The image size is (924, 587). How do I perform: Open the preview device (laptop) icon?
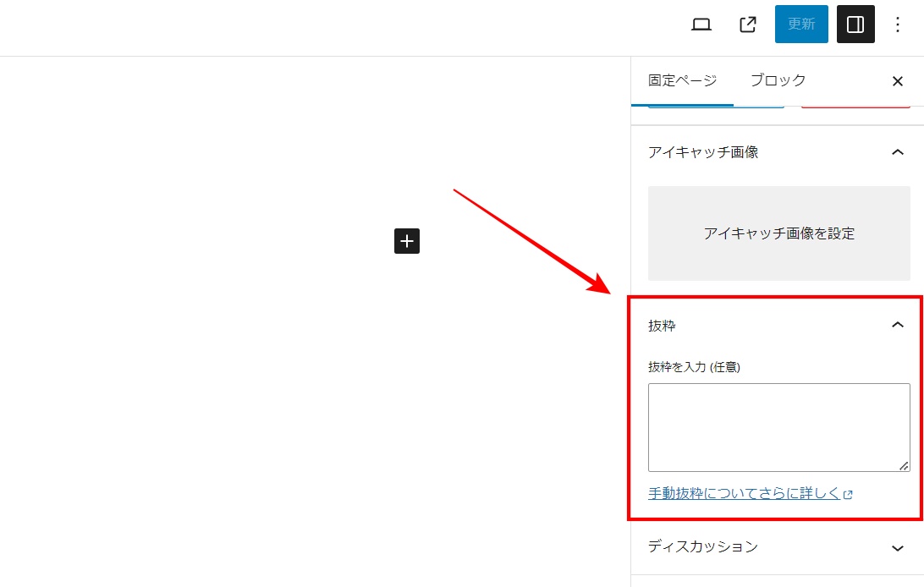tap(701, 25)
